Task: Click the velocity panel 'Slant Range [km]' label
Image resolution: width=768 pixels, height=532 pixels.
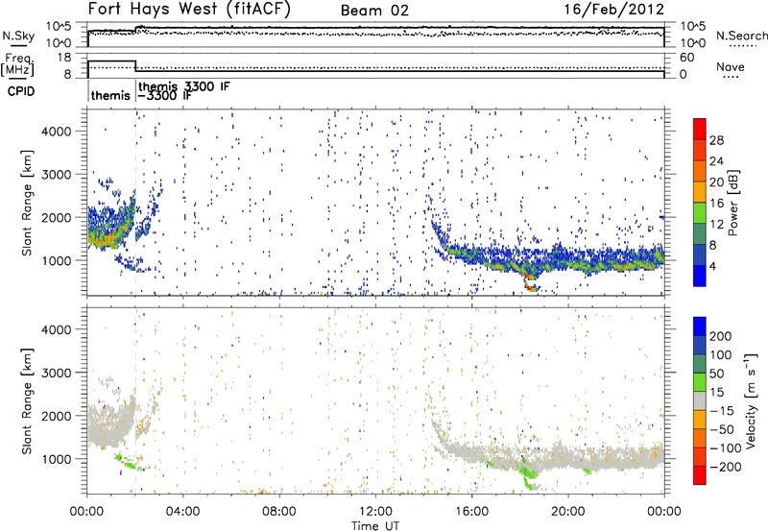Action: click(27, 400)
